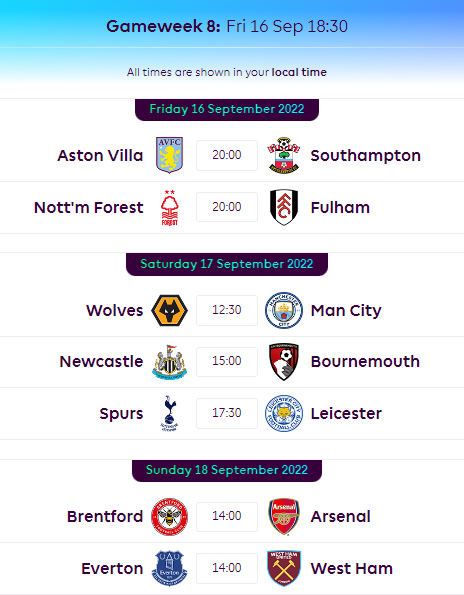
Task: Click the Southampton club crest
Action: [283, 155]
